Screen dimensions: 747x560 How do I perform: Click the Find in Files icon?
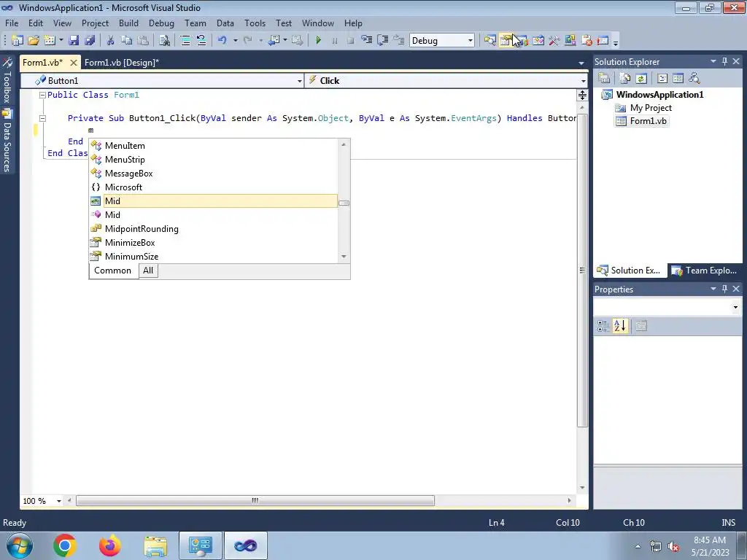click(164, 41)
